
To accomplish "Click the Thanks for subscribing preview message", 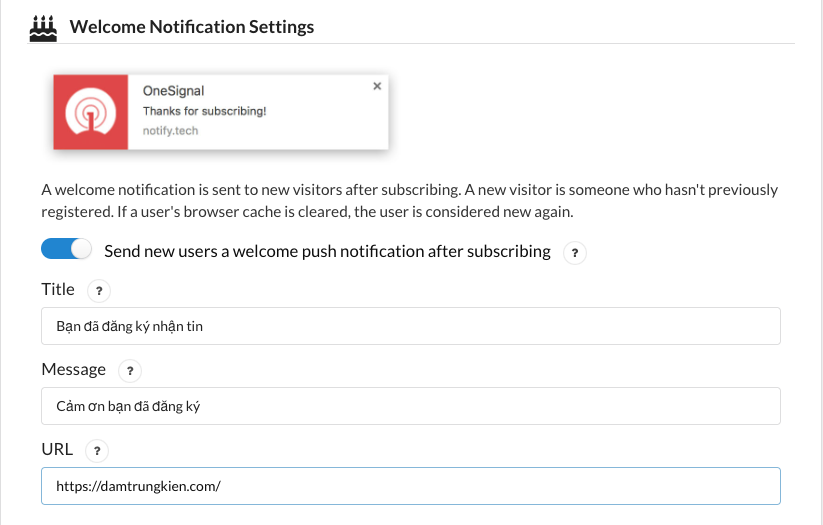I will [205, 111].
